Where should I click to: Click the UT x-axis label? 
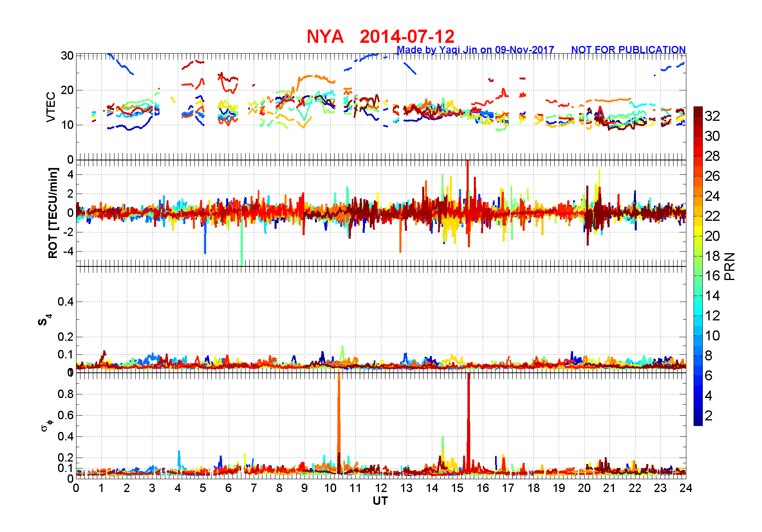point(380,501)
